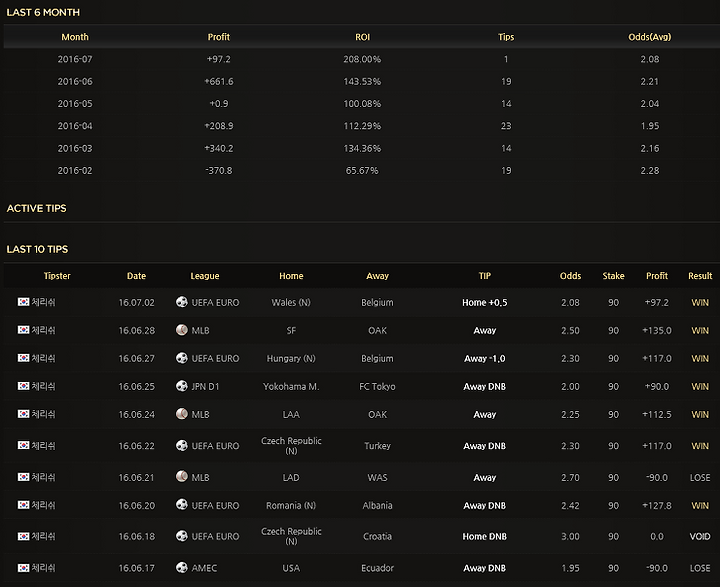Click the Tipster column header
Screen dimensions: 720x587
point(57,276)
